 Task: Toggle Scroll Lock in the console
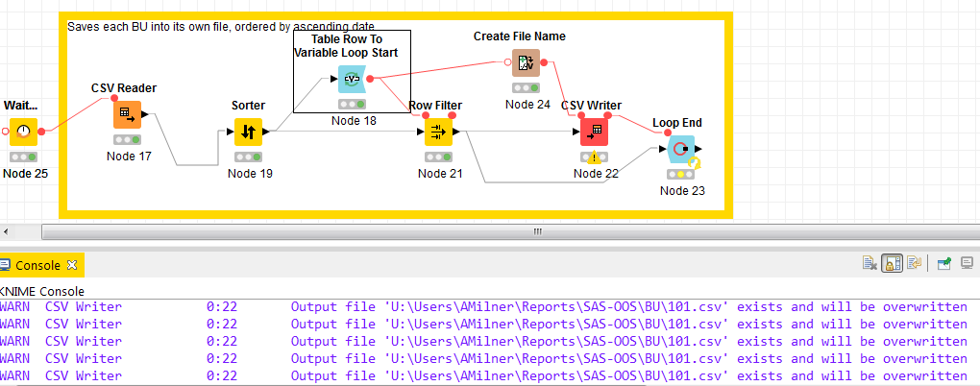[891, 262]
